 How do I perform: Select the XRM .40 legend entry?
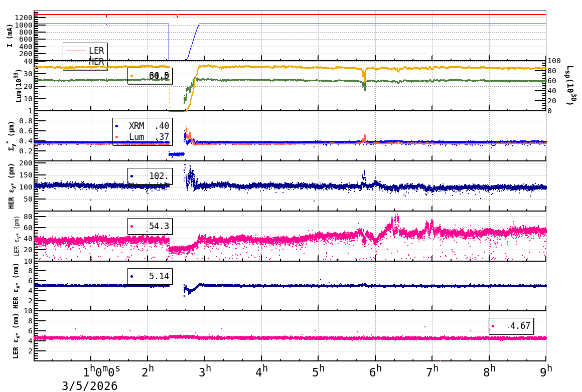(142, 126)
